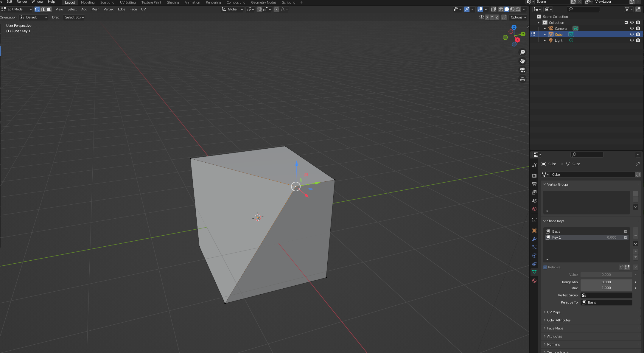Uncheck the Relative shape keys option
The width and height of the screenshot is (644, 353).
coord(545,267)
